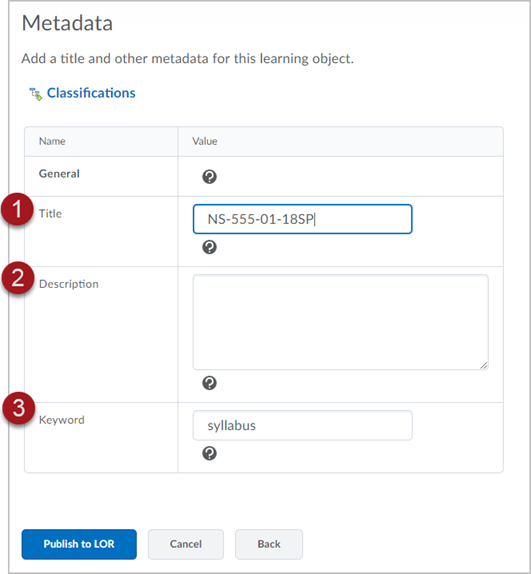Click the Description textarea resize grip

coord(483,365)
